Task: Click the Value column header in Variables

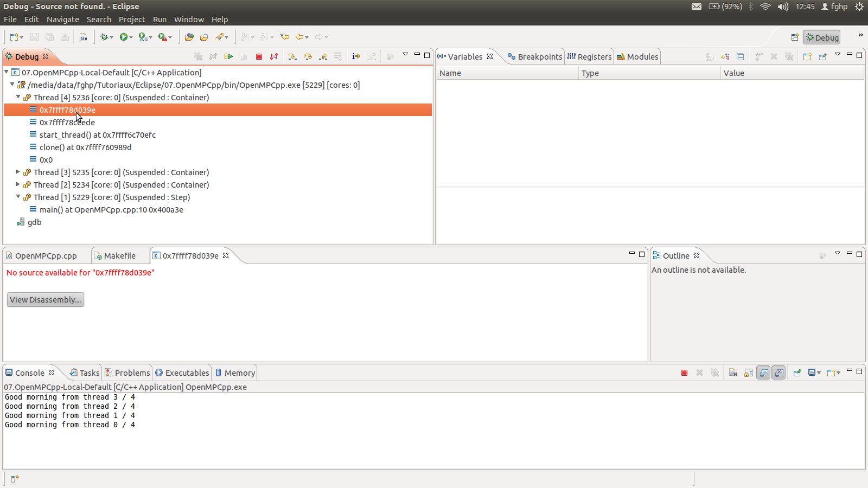Action: click(792, 73)
